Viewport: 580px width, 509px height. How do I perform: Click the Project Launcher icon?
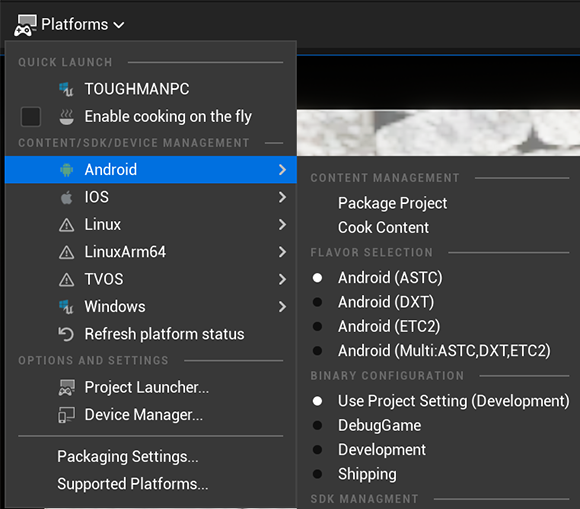(x=66, y=388)
